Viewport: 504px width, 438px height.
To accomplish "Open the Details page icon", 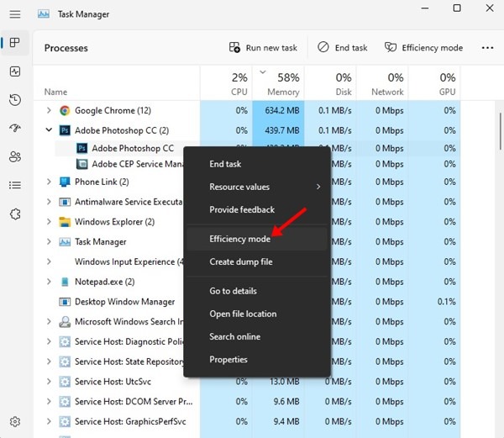I will [14, 185].
